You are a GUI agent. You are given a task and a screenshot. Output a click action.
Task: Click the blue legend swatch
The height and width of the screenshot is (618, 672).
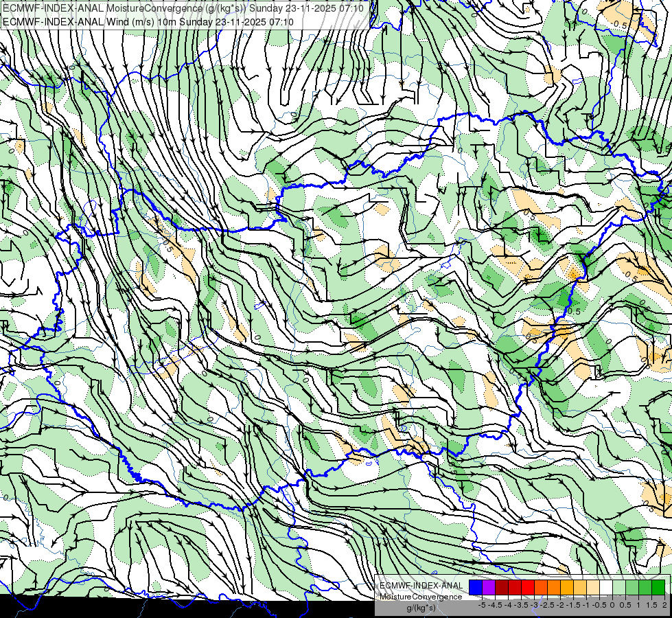(x=476, y=587)
